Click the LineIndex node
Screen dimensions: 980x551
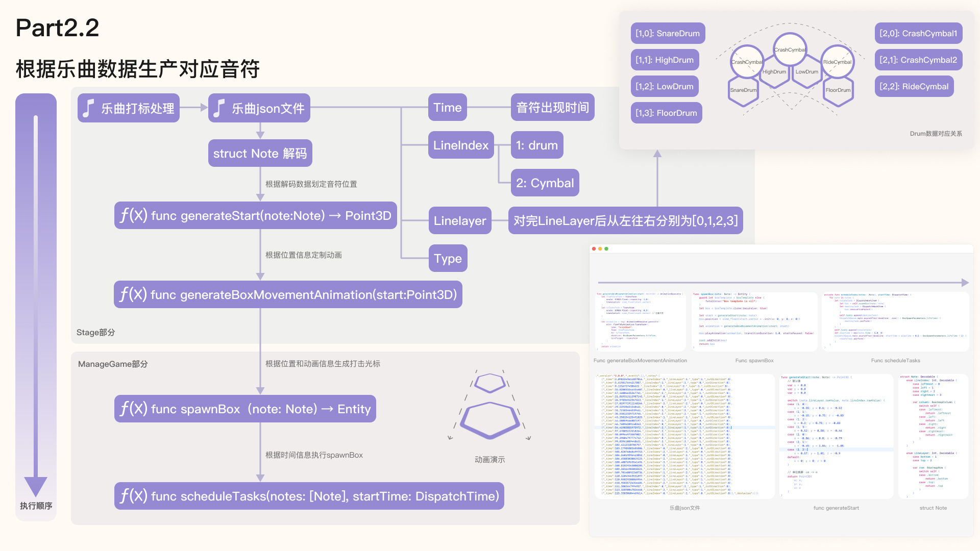click(x=460, y=145)
